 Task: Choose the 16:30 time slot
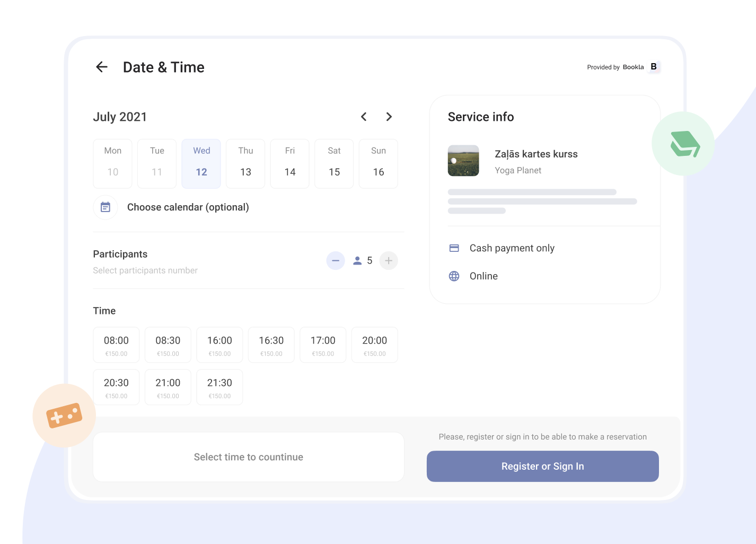point(271,345)
